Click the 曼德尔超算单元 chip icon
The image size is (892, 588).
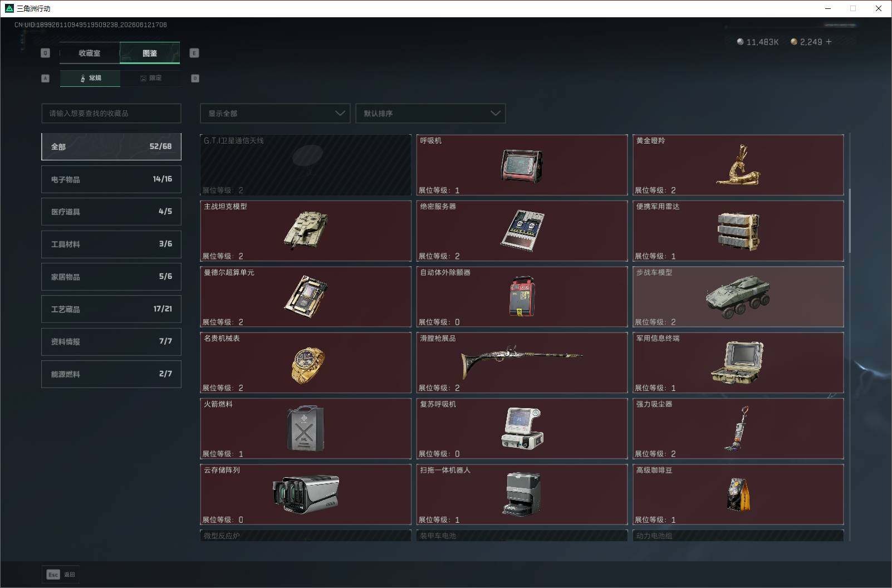point(306,296)
